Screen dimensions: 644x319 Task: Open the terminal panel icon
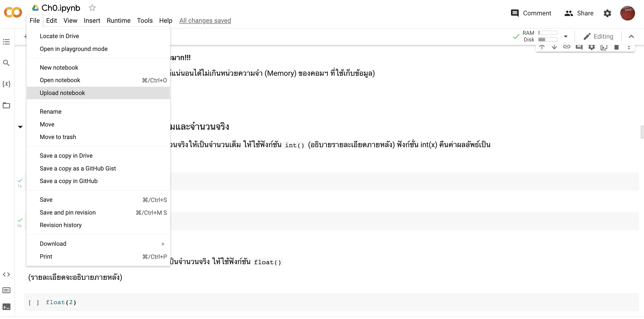pyautogui.click(x=6, y=307)
